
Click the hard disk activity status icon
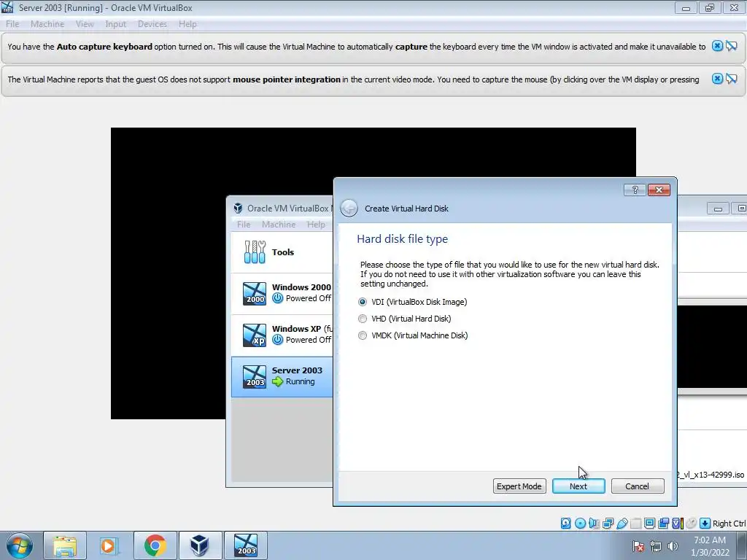coord(565,524)
